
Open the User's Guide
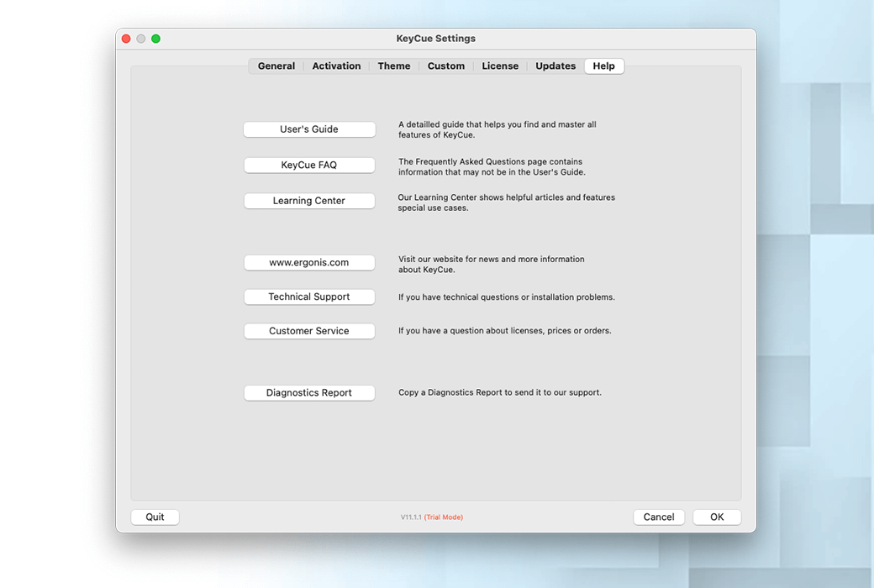click(x=309, y=129)
